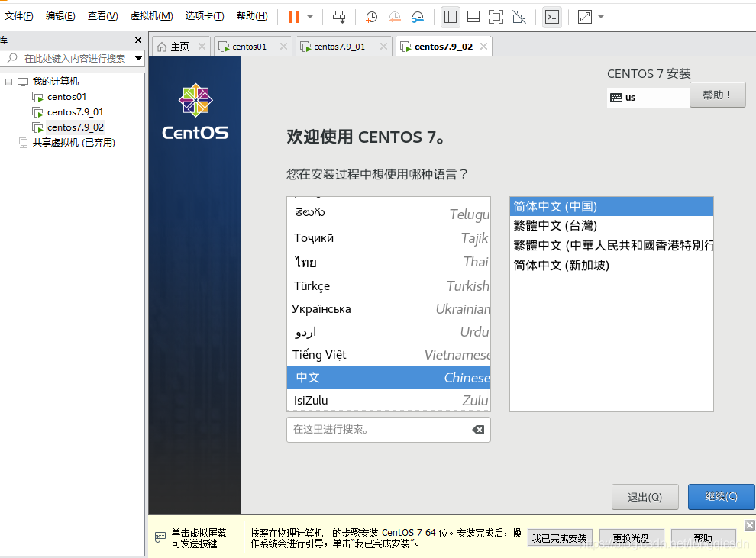The width and height of the screenshot is (756, 558).
Task: Select Українська Ukrainian language
Action: tap(389, 309)
